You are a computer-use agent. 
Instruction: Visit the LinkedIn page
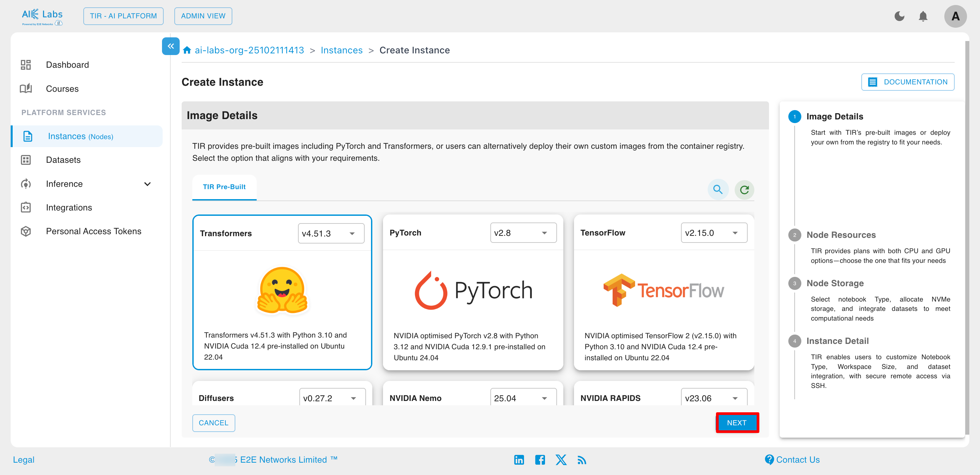[x=519, y=460]
